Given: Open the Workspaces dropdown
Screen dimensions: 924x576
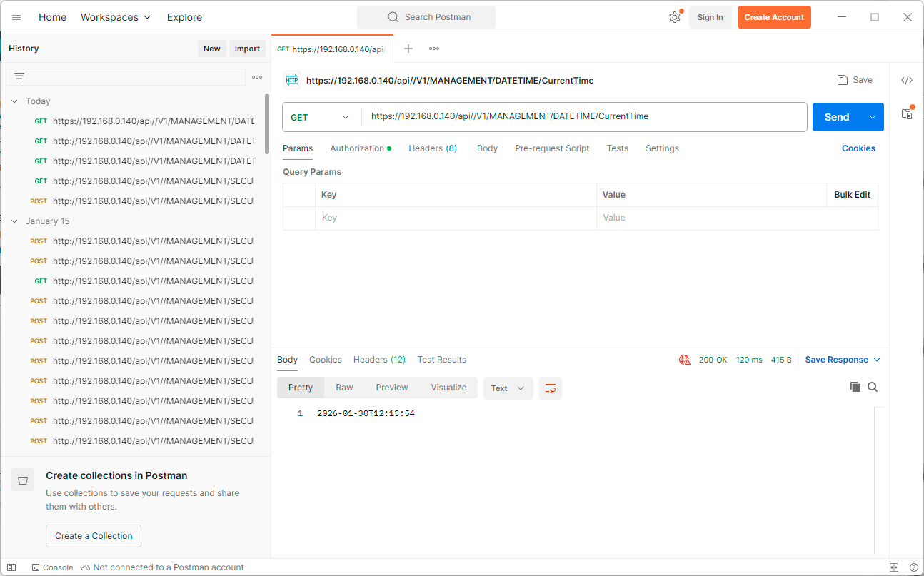Looking at the screenshot, I should coord(116,17).
